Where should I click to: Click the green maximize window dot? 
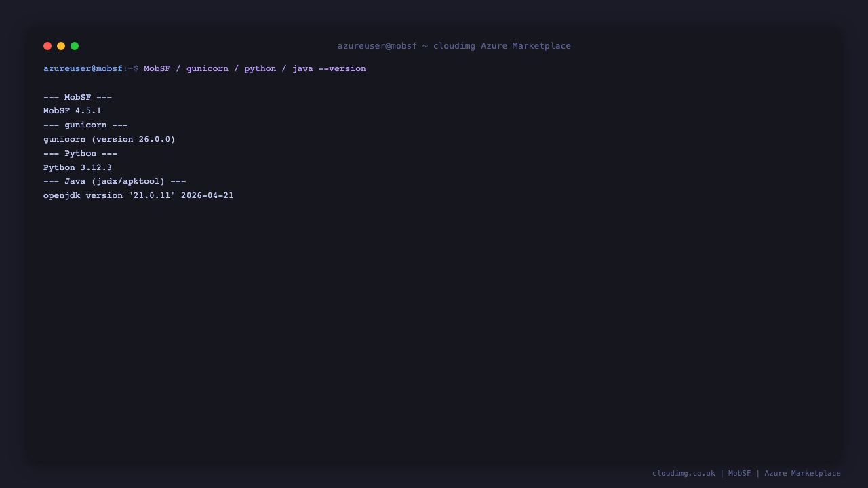tap(75, 46)
